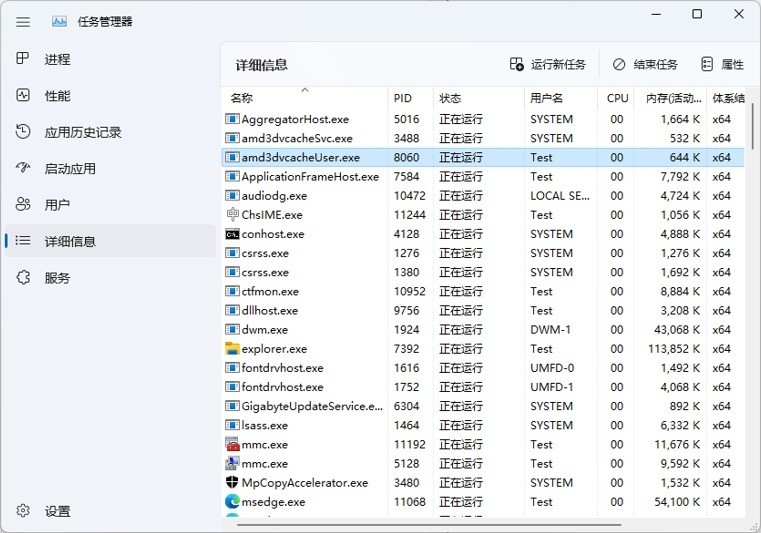Click the DWM-1 user name cell
Viewport: 761px width, 533px height.
click(550, 330)
